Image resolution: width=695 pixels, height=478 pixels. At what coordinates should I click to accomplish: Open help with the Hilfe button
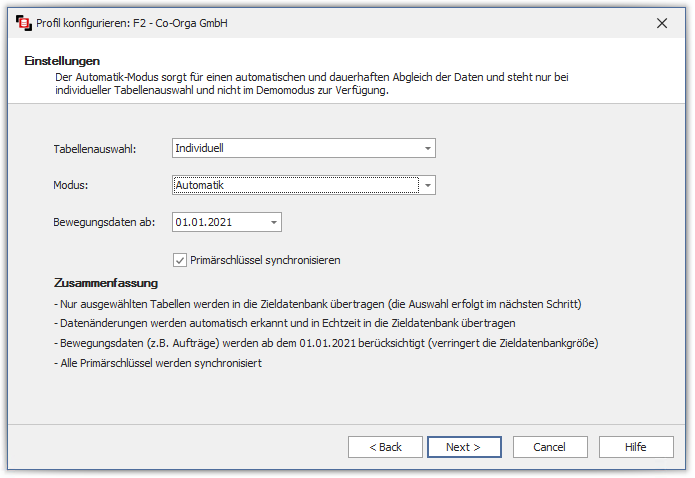tap(636, 447)
